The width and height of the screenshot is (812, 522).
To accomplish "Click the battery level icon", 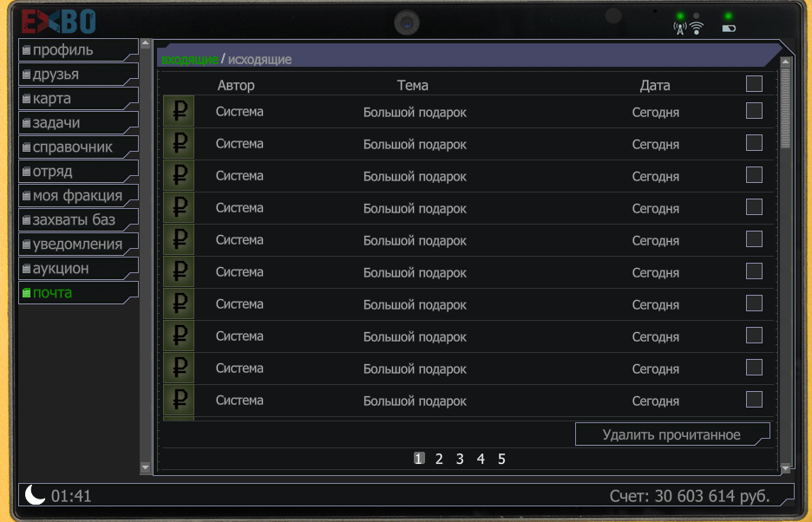I will coord(729,29).
